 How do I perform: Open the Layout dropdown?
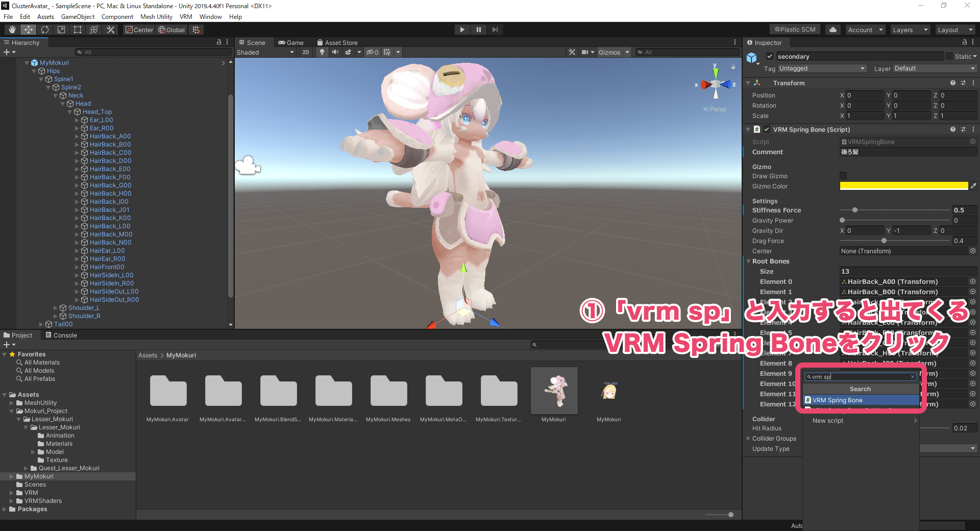(955, 30)
